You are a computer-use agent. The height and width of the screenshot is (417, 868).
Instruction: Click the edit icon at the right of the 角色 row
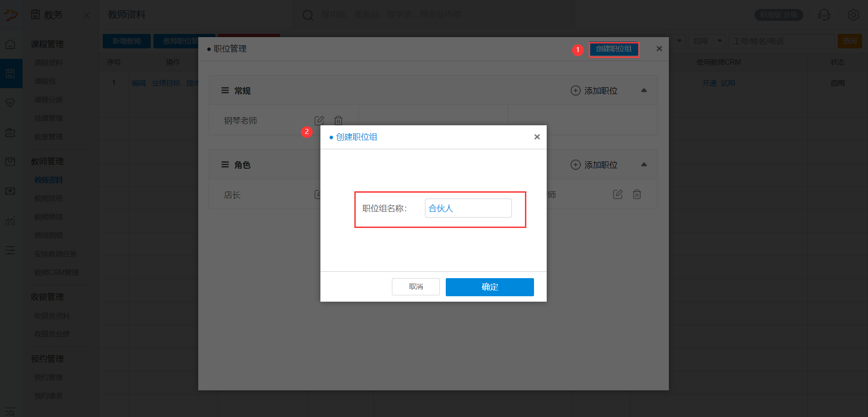point(618,194)
